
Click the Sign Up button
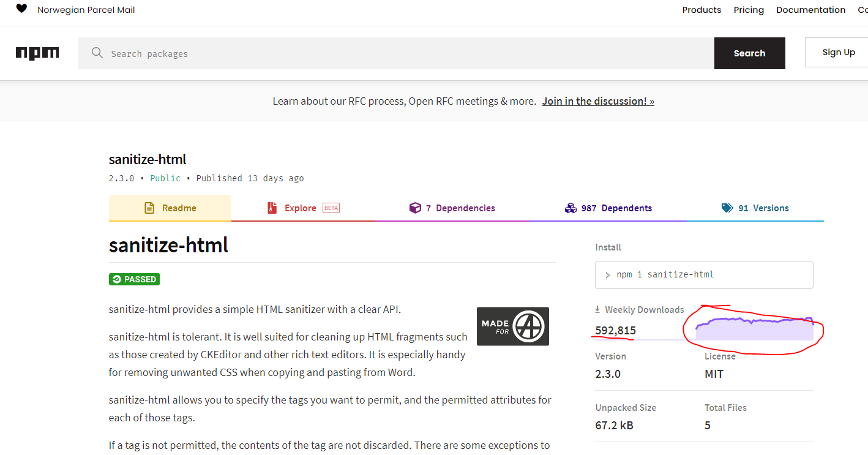[838, 52]
